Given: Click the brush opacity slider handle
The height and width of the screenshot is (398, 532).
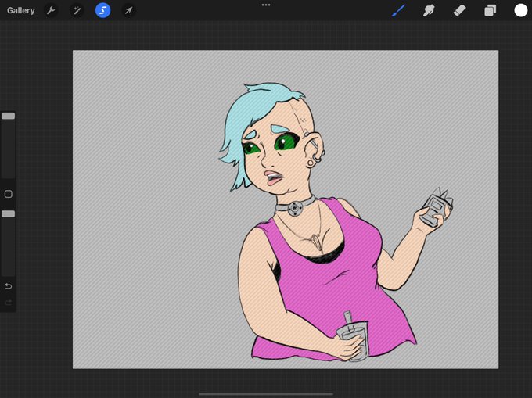Looking at the screenshot, I should (x=8, y=214).
